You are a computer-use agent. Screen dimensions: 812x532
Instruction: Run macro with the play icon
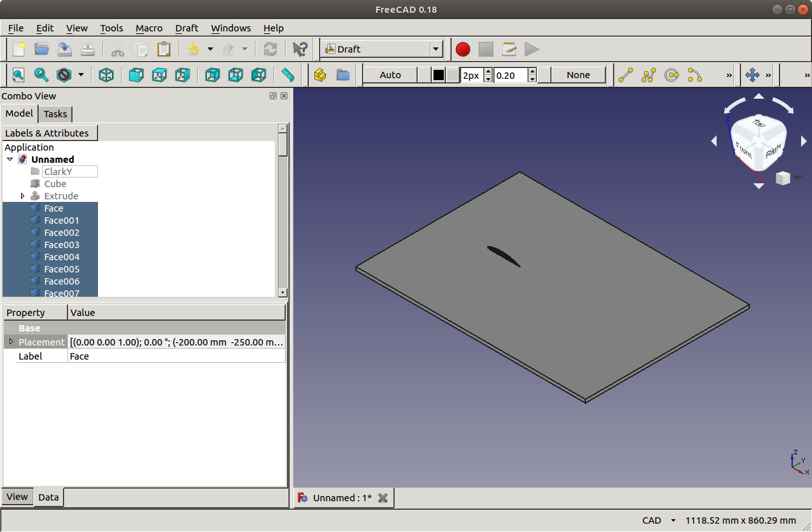(x=532, y=49)
